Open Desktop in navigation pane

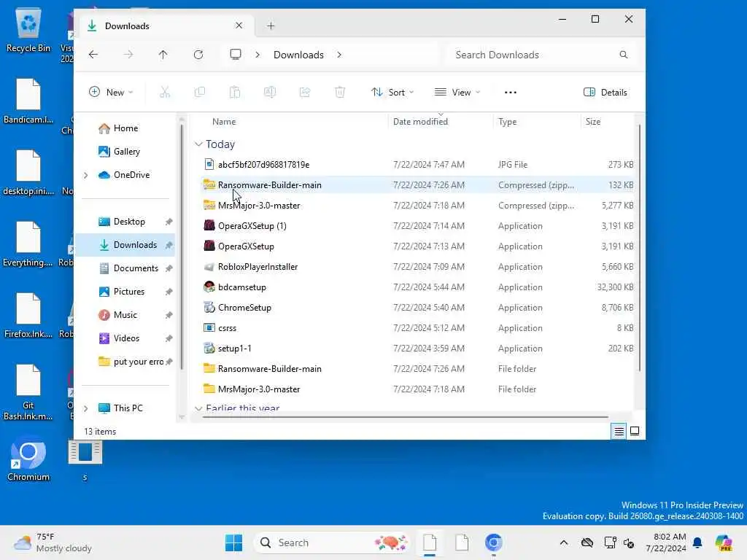click(x=129, y=222)
